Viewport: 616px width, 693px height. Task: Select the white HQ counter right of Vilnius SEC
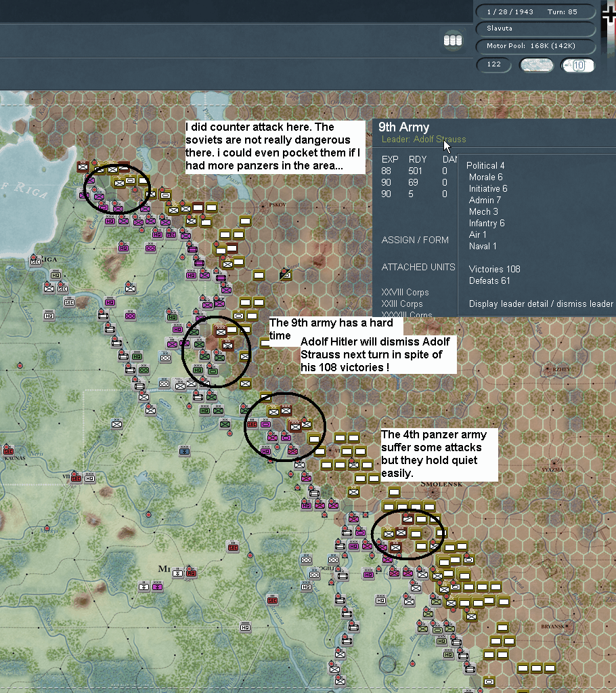89,478
